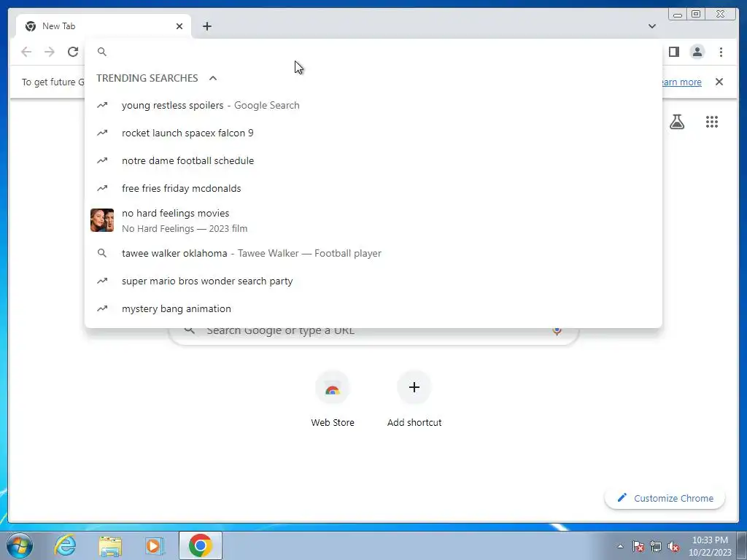Viewport: 747px width, 560px height.
Task: Open the Learn more link
Action: click(x=681, y=82)
